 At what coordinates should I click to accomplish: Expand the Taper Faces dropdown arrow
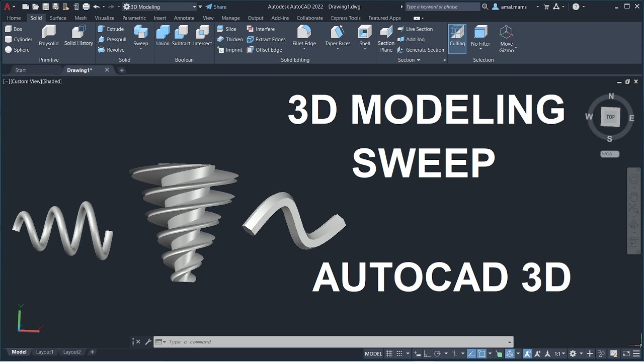coord(338,49)
